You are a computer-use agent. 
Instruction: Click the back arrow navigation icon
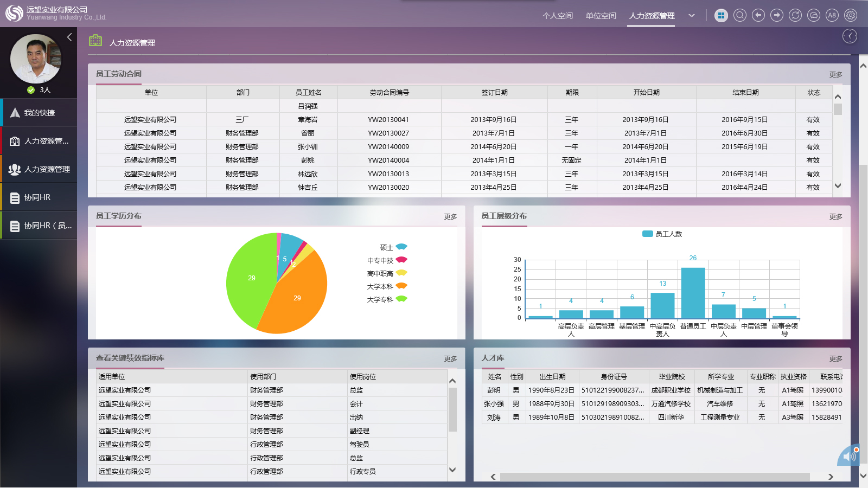(x=758, y=15)
